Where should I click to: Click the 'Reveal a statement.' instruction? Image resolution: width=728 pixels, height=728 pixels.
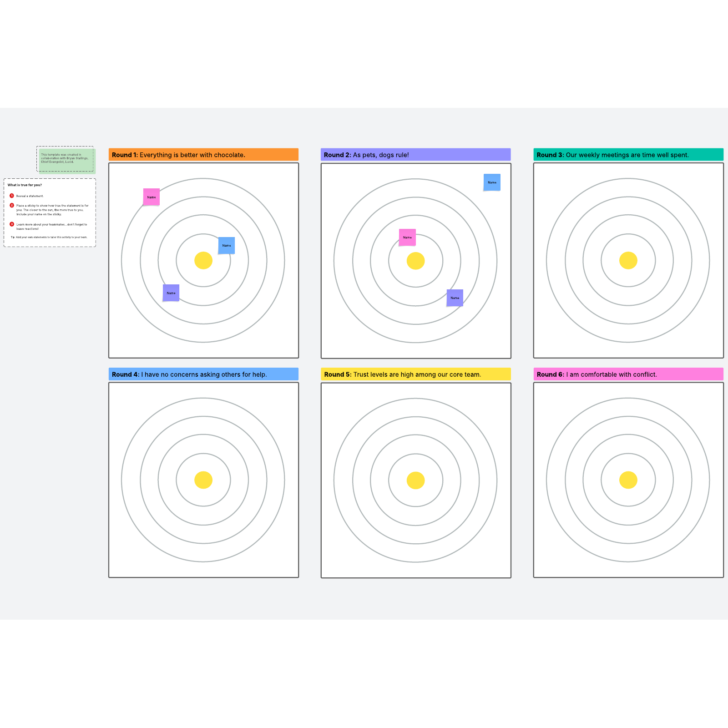pos(30,196)
